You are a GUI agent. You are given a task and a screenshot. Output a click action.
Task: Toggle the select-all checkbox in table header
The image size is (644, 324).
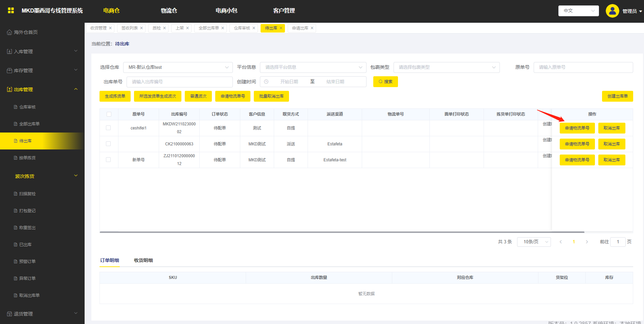click(109, 114)
